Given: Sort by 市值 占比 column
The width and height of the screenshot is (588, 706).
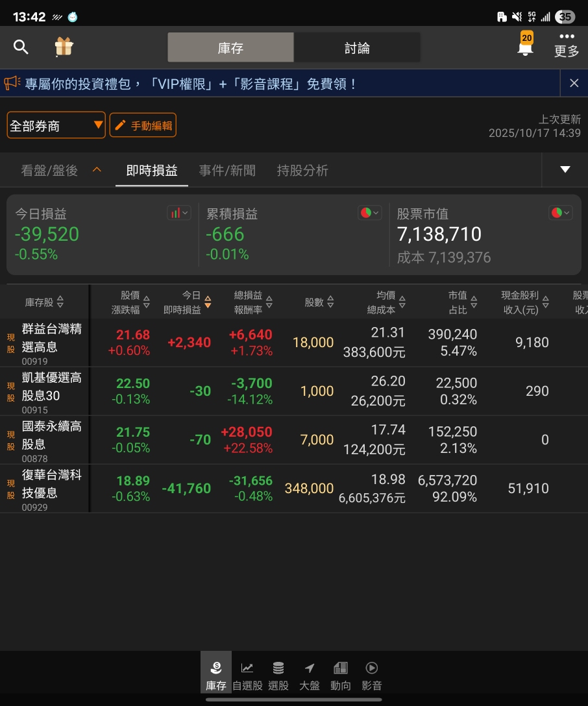Looking at the screenshot, I should click(462, 302).
